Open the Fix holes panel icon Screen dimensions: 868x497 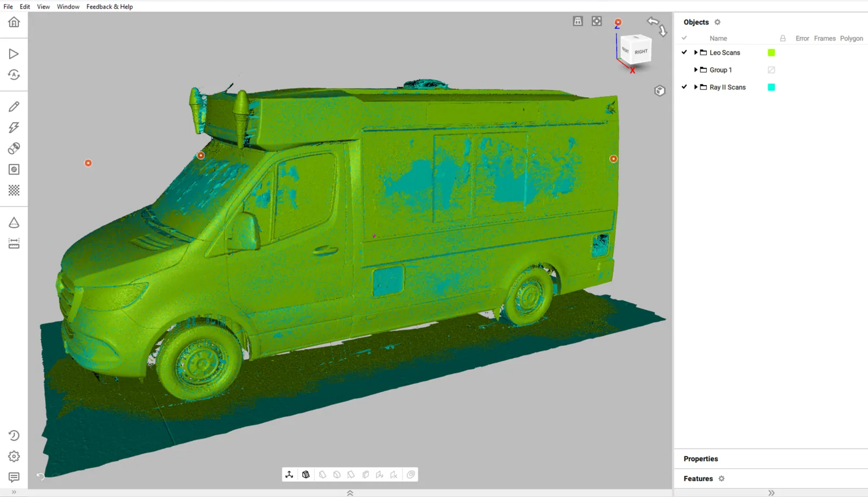point(14,170)
